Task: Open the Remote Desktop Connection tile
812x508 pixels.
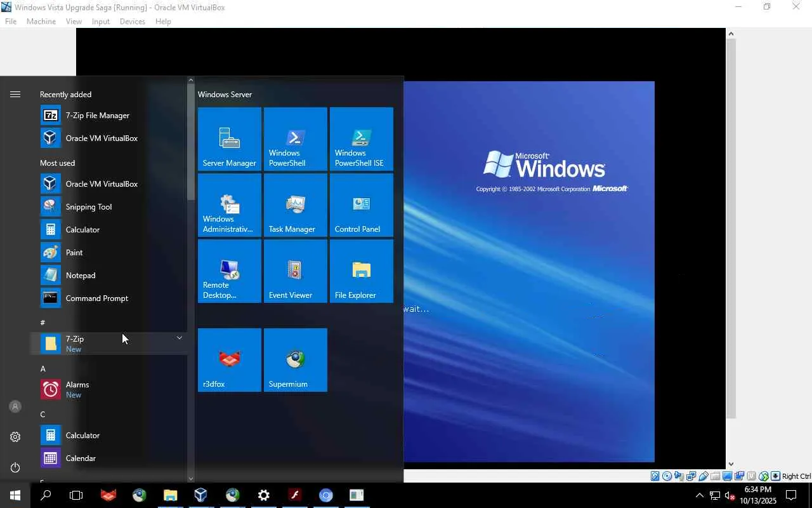Action: tap(230, 271)
